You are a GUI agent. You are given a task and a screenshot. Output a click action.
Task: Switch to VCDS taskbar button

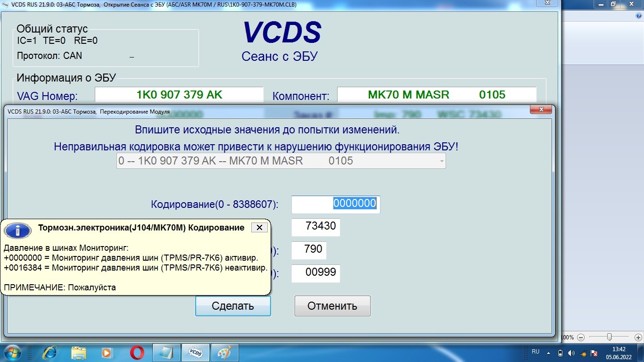pos(196,352)
